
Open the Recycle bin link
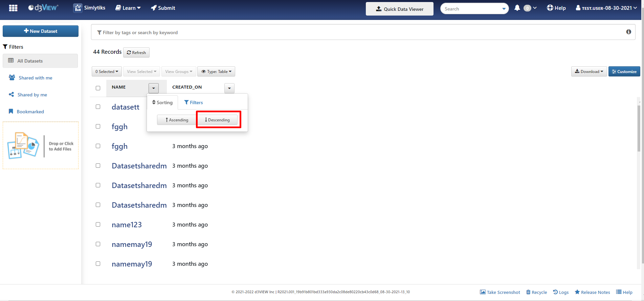click(536, 292)
